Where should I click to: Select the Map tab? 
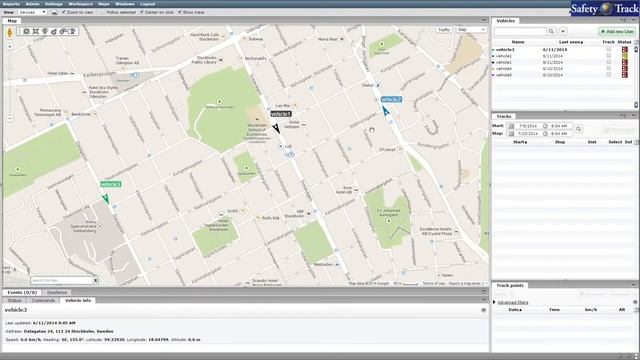[x=12, y=20]
